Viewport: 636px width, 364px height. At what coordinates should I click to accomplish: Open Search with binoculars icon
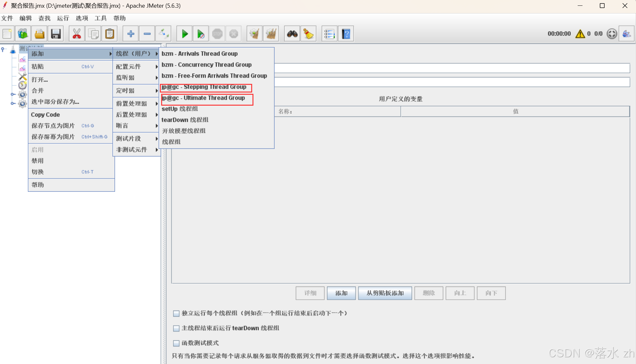(292, 34)
